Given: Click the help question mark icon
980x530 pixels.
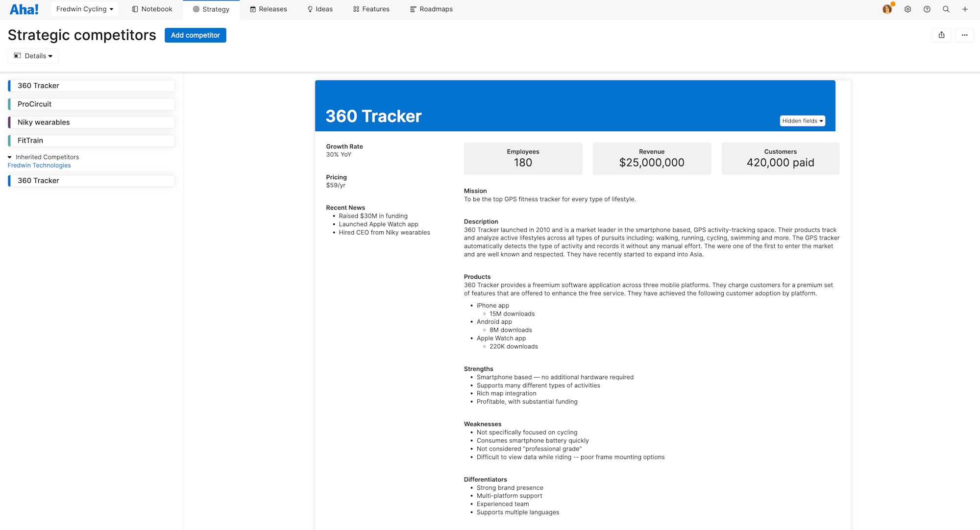Looking at the screenshot, I should click(x=927, y=9).
